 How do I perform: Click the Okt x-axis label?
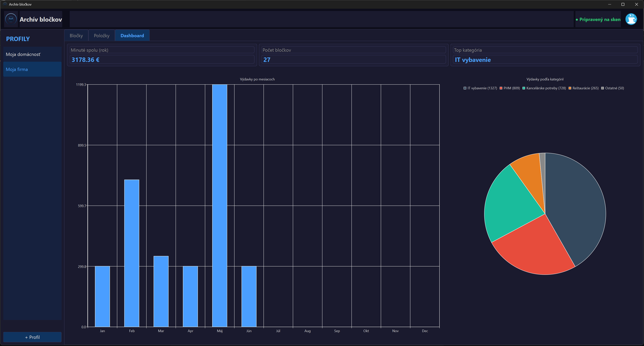(366, 331)
